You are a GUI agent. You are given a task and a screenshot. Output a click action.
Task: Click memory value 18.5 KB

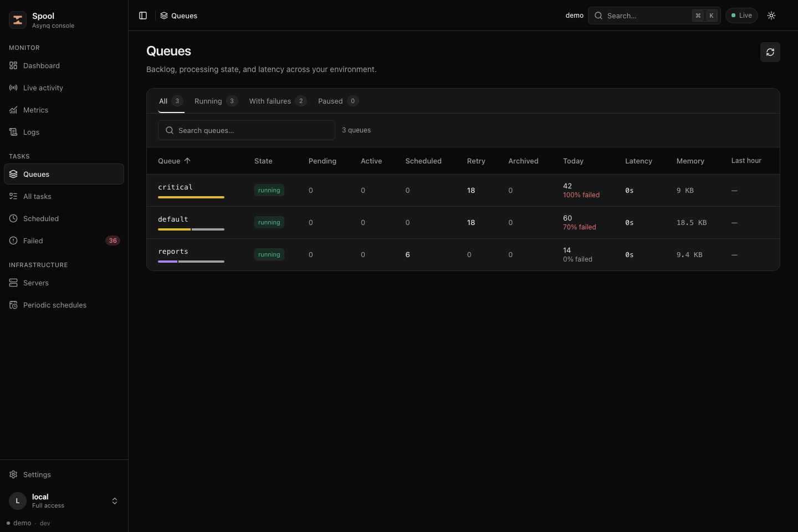[692, 222]
